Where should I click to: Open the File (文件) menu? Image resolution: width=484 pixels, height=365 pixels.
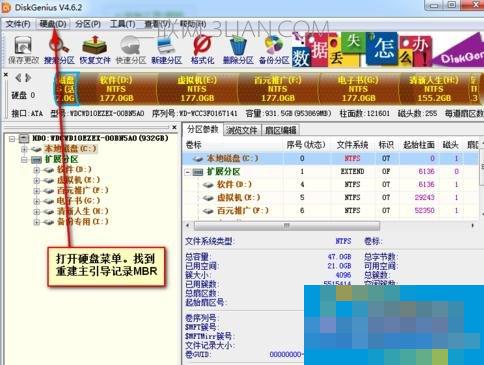(18, 24)
